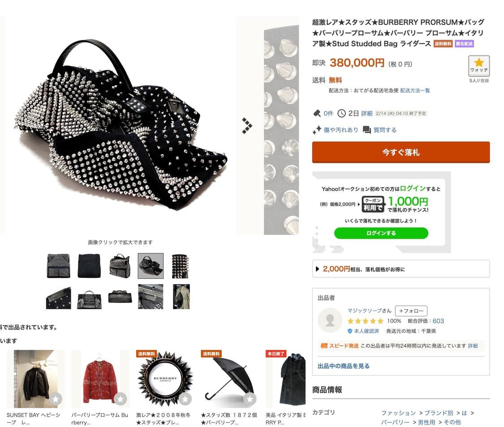Expand the 2,000円相当 discount details

(401, 269)
